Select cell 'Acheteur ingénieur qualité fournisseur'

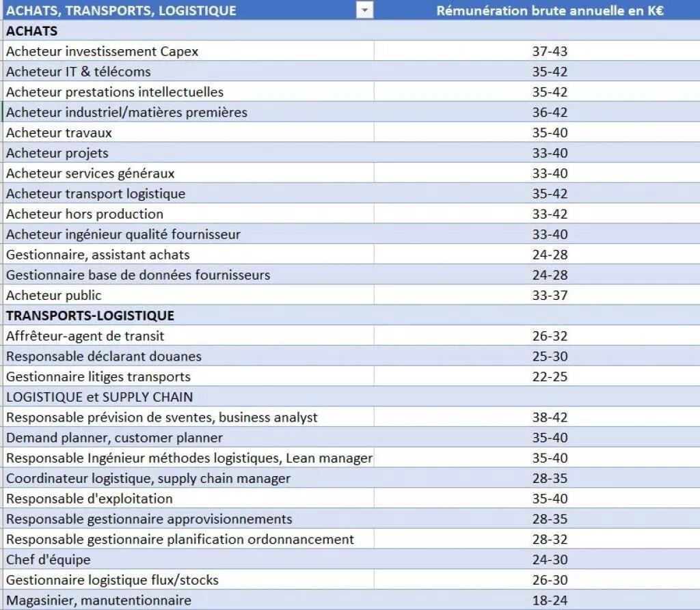pyautogui.click(x=189, y=234)
